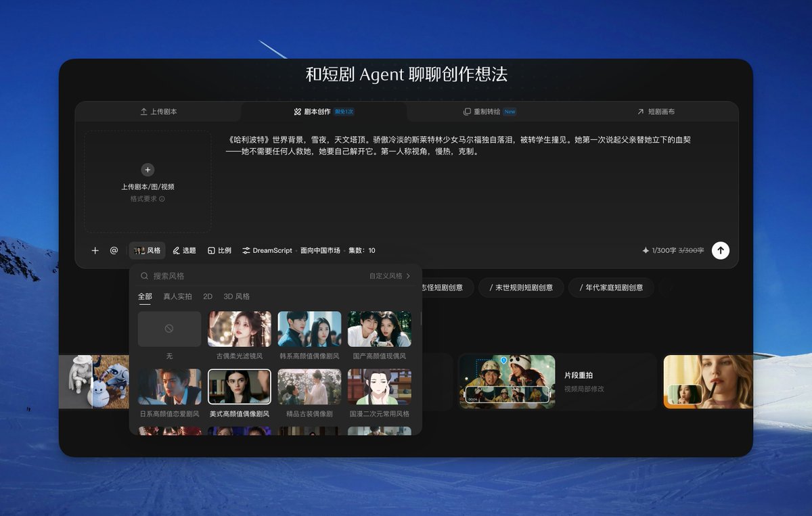Choose the 无 (none) style thumbnail
This screenshot has height=516, width=812.
pos(169,329)
